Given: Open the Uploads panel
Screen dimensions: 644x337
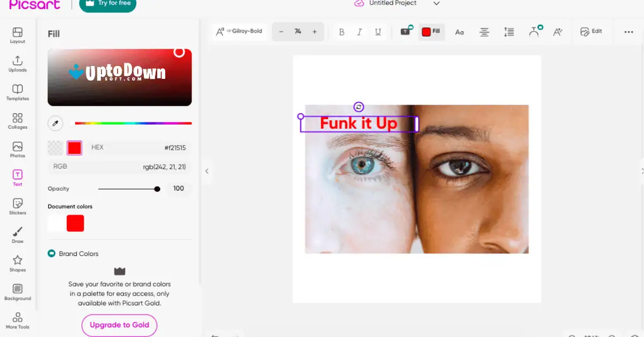Looking at the screenshot, I should 17,63.
